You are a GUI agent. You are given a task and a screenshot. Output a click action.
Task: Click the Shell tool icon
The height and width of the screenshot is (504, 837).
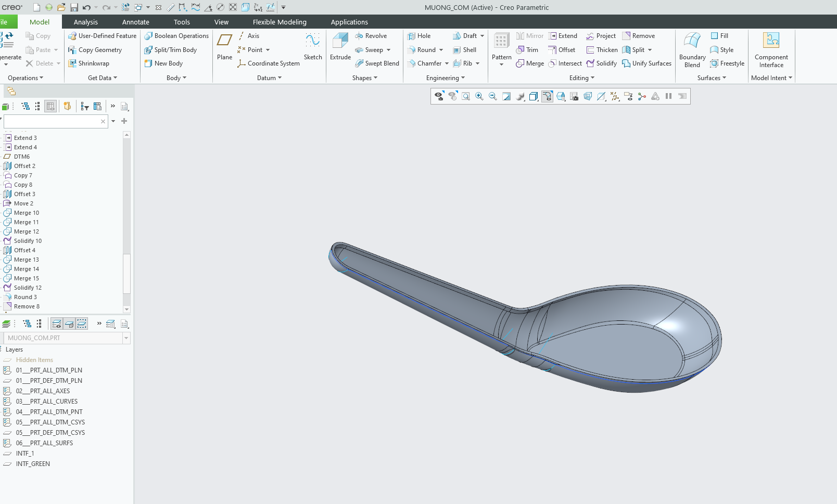[464, 50]
